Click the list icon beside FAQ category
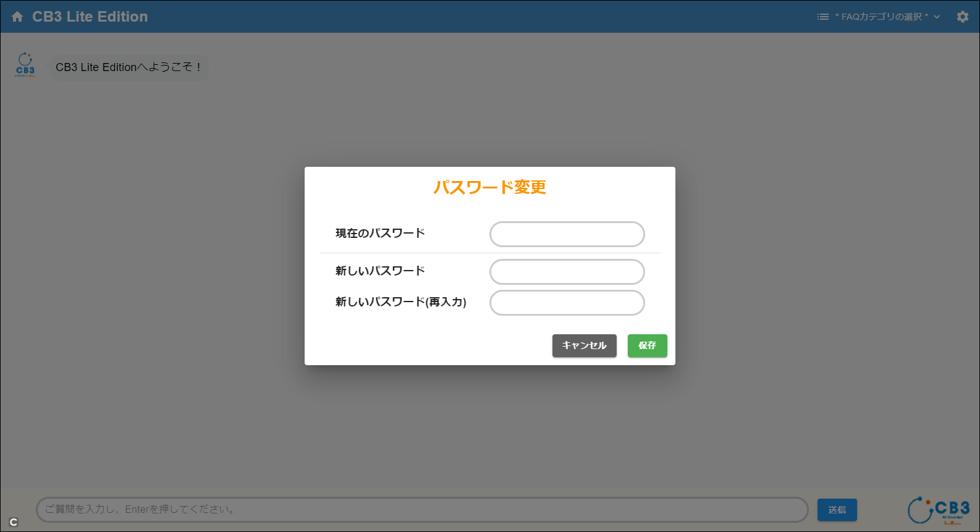This screenshot has width=980, height=532. 822,17
